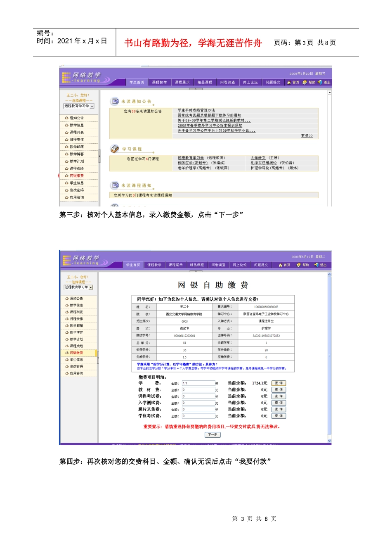Open 教学计划 in upper screenshot sidebar

click(x=76, y=161)
